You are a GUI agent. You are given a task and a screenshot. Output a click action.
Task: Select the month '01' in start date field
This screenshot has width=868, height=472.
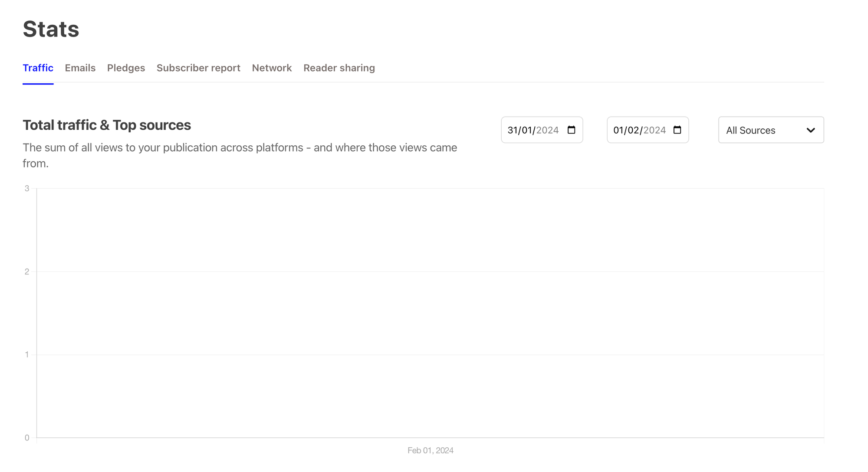(527, 130)
